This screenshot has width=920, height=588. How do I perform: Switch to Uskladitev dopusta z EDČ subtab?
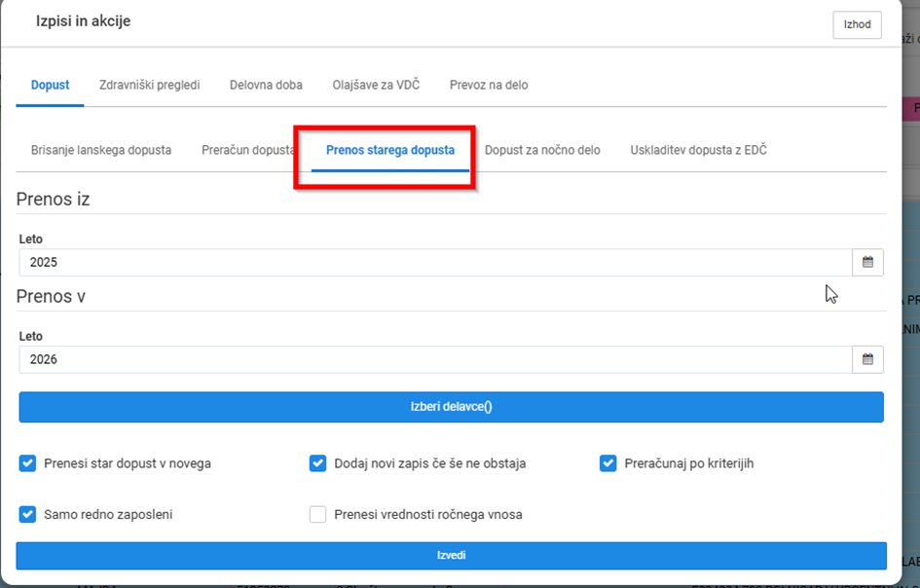click(x=698, y=150)
